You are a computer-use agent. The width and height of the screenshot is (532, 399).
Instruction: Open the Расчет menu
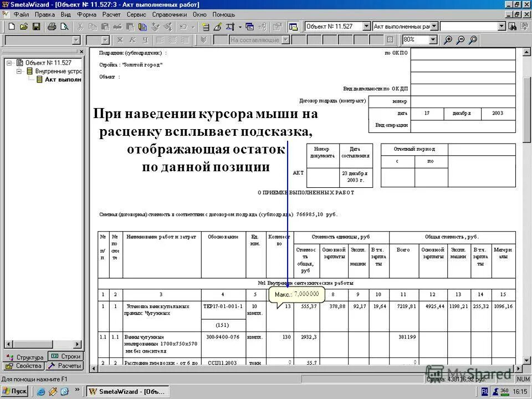click(111, 14)
